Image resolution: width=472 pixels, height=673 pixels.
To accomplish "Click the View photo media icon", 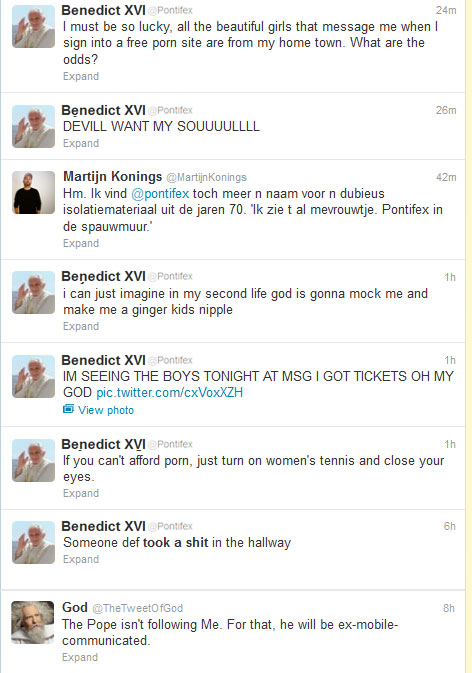I will tap(68, 409).
